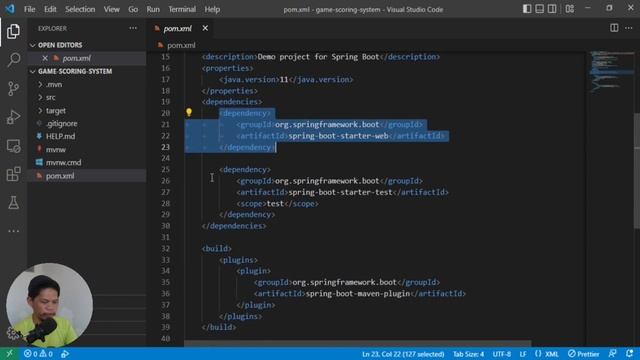
Task: Expand the src folder
Action: [x=51, y=98]
